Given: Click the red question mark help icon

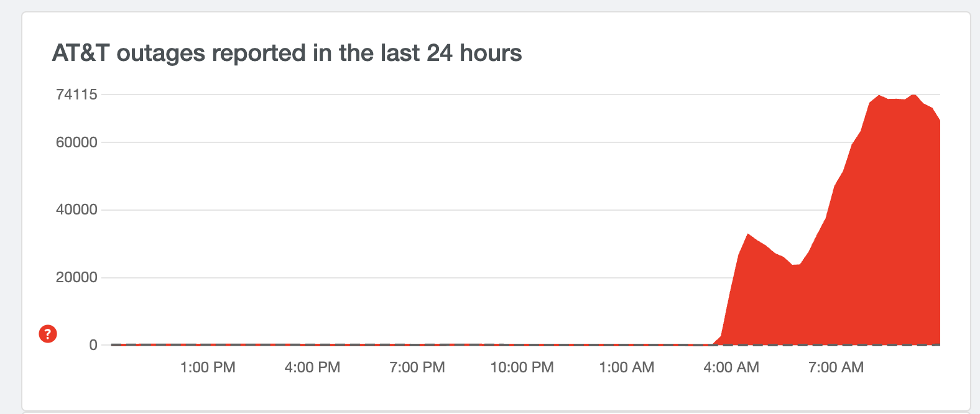Looking at the screenshot, I should [48, 334].
